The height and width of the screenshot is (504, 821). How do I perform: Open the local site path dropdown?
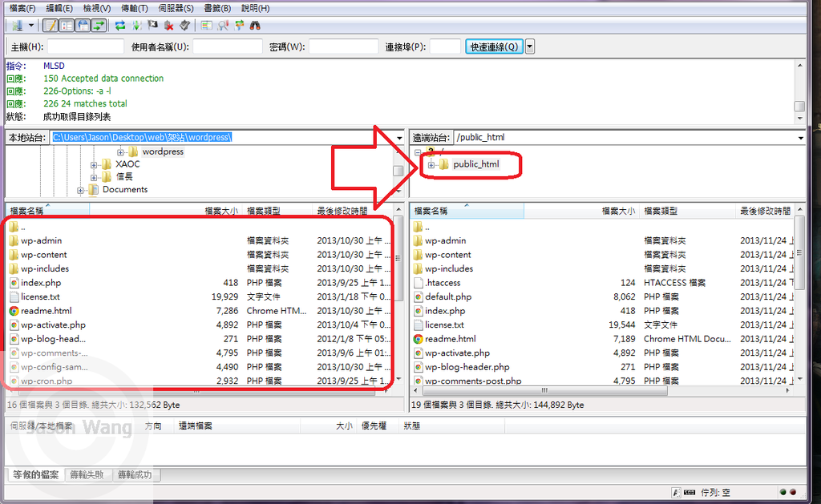point(398,137)
